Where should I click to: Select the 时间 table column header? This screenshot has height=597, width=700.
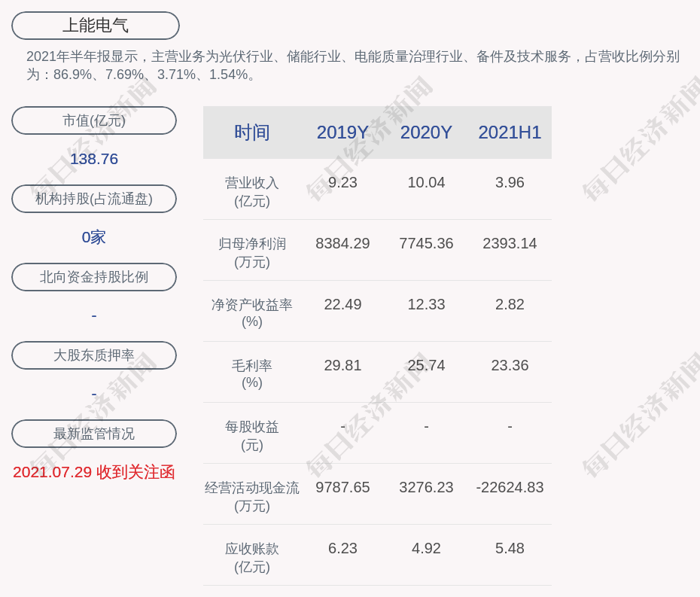(x=251, y=132)
